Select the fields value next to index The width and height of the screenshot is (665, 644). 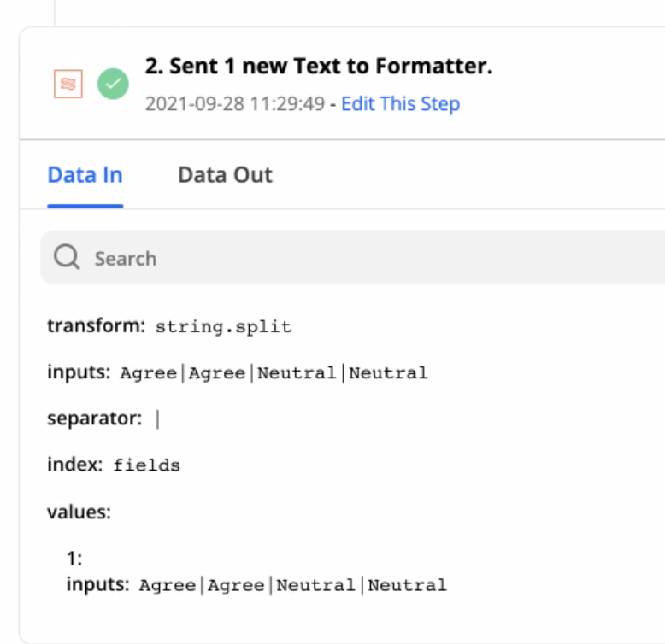coord(146,466)
